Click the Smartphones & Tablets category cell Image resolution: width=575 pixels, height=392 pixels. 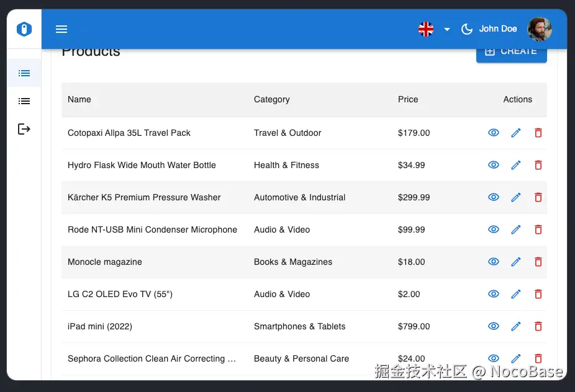pos(299,326)
